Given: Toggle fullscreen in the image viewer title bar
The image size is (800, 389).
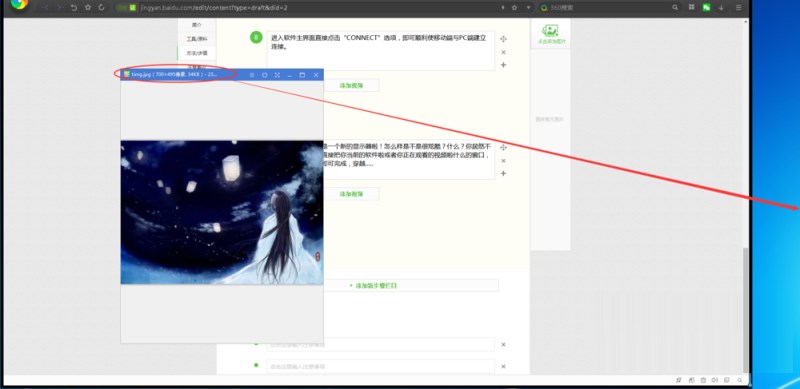Looking at the screenshot, I should (x=277, y=75).
